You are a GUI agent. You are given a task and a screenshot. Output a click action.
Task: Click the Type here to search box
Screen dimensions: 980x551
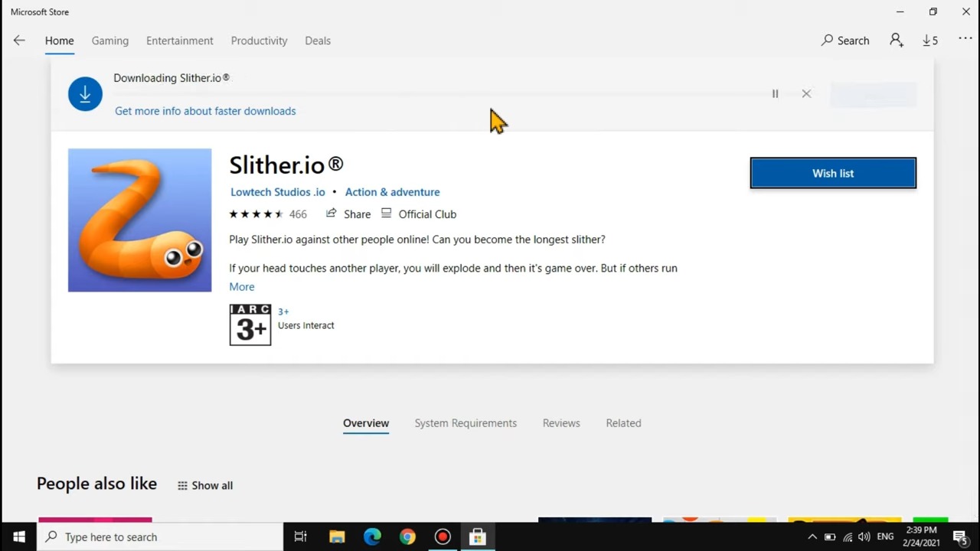[161, 537]
